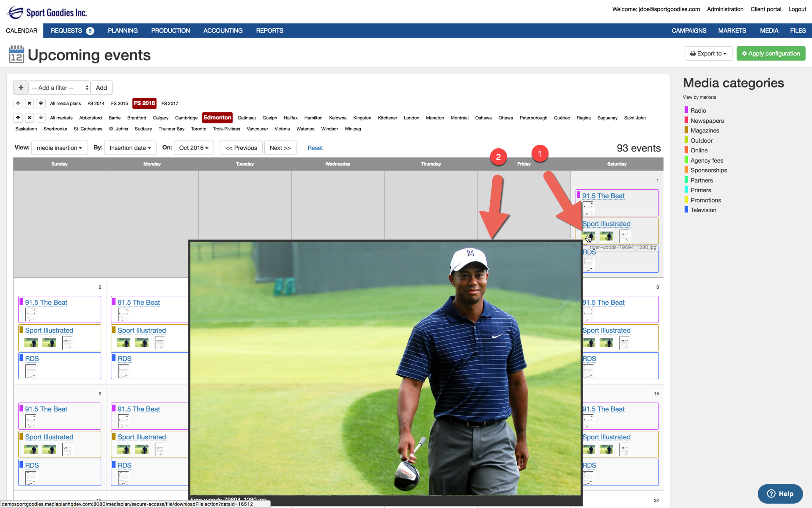The height and width of the screenshot is (508, 812).
Task: Move the media plans filter row up
Action: 18,103
